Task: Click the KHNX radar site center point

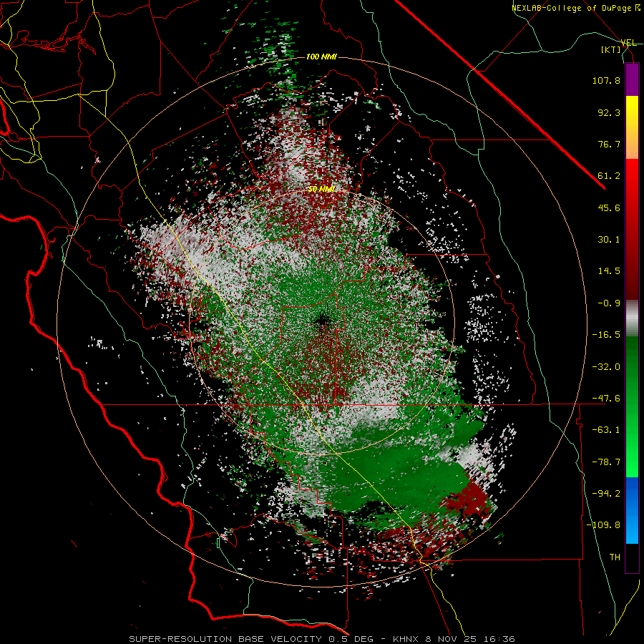Action: click(321, 321)
